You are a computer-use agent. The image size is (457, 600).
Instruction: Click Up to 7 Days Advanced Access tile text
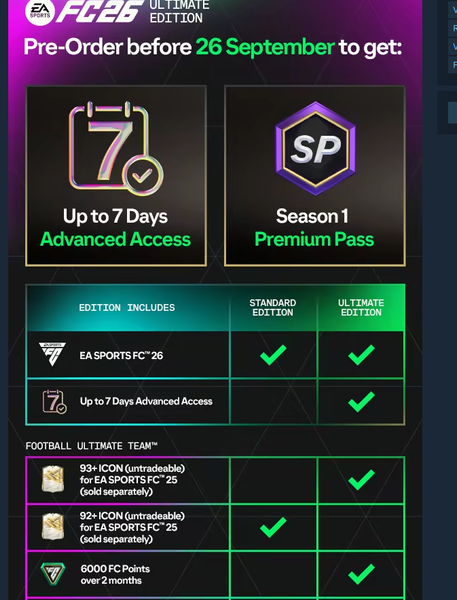pos(116,228)
